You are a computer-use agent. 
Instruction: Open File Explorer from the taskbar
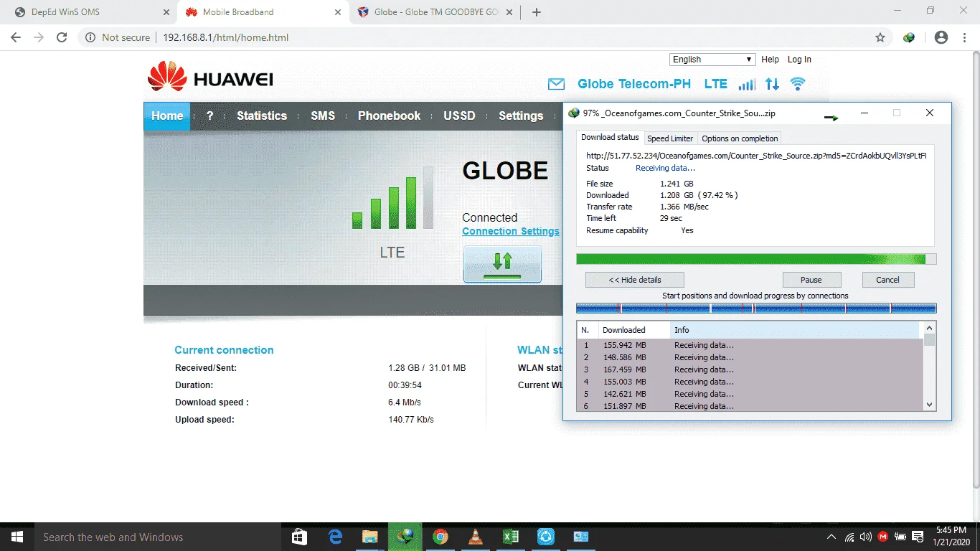coord(370,537)
